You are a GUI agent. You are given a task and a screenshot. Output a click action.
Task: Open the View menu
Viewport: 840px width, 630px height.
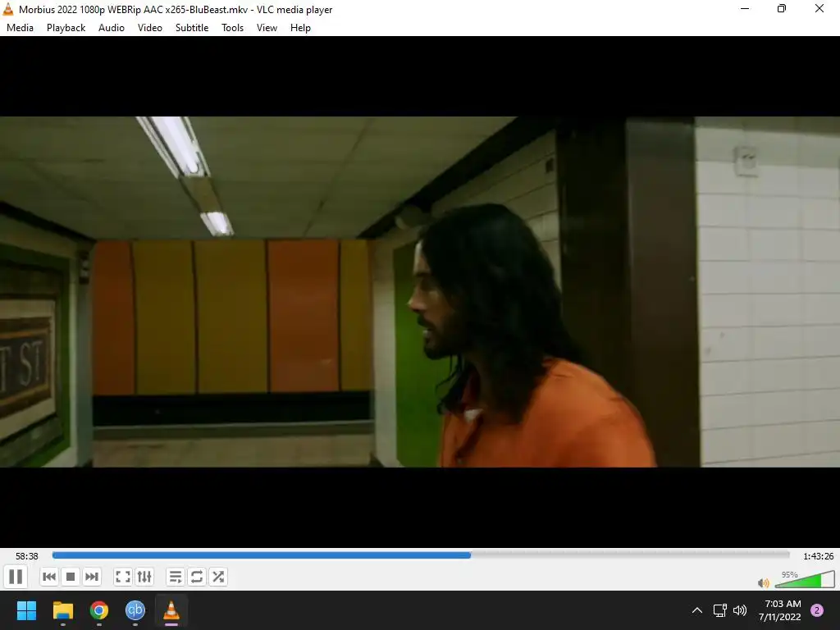click(x=267, y=28)
